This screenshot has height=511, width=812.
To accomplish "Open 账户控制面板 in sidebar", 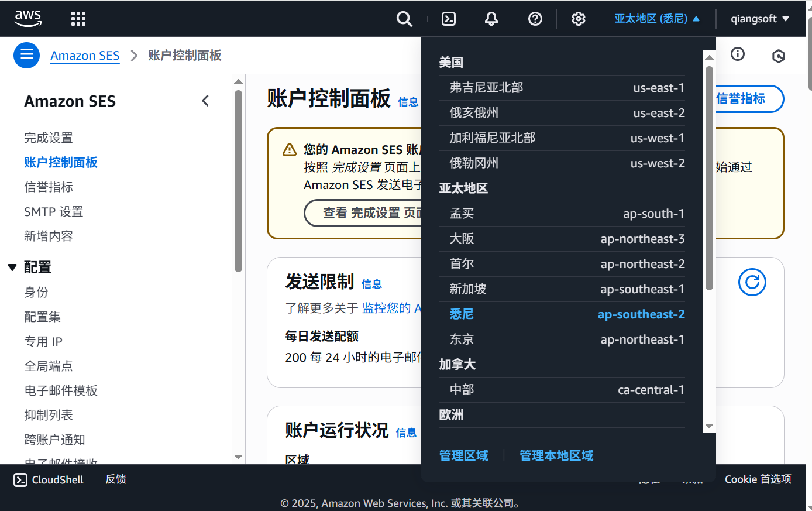I will (x=61, y=163).
